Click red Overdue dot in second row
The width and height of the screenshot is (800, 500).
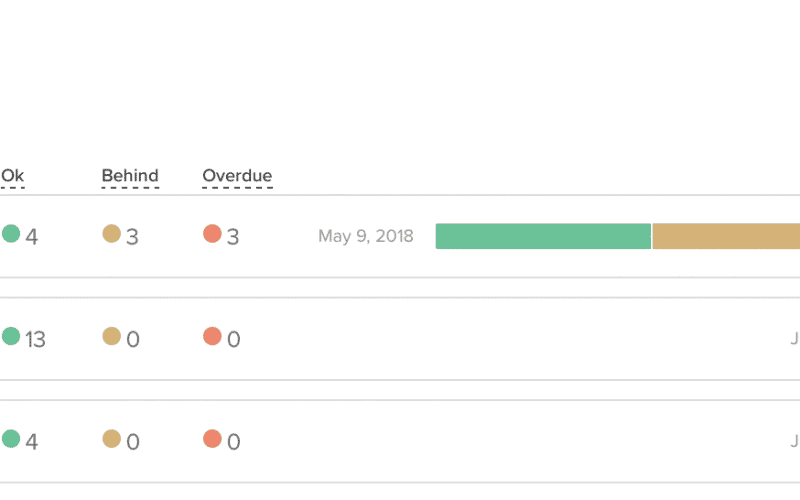[212, 336]
